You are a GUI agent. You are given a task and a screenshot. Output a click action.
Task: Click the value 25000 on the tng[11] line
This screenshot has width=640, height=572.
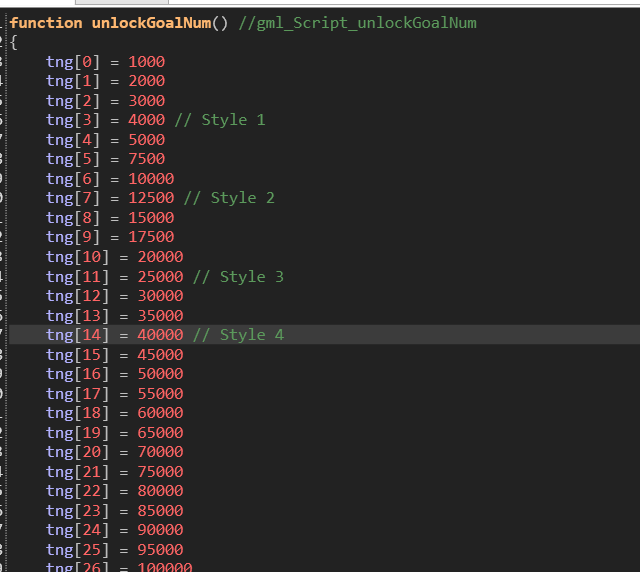point(160,277)
